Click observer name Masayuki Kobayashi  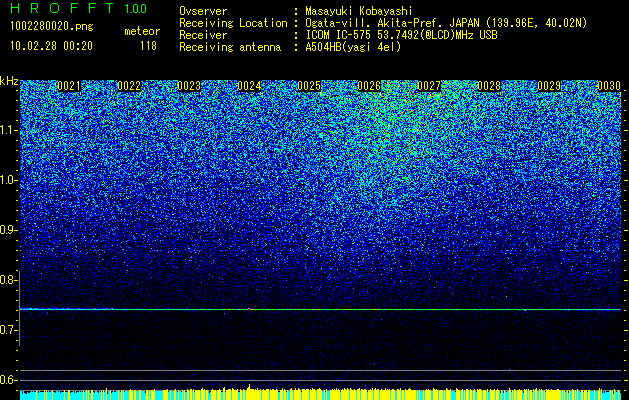[x=359, y=11]
